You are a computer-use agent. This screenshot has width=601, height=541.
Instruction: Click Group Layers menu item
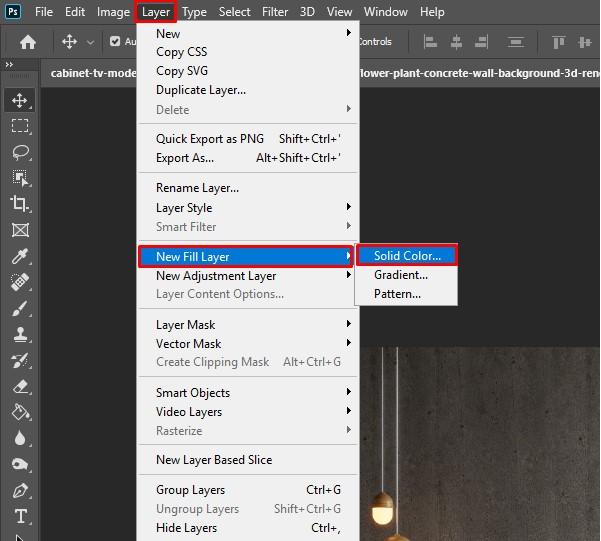point(248,490)
